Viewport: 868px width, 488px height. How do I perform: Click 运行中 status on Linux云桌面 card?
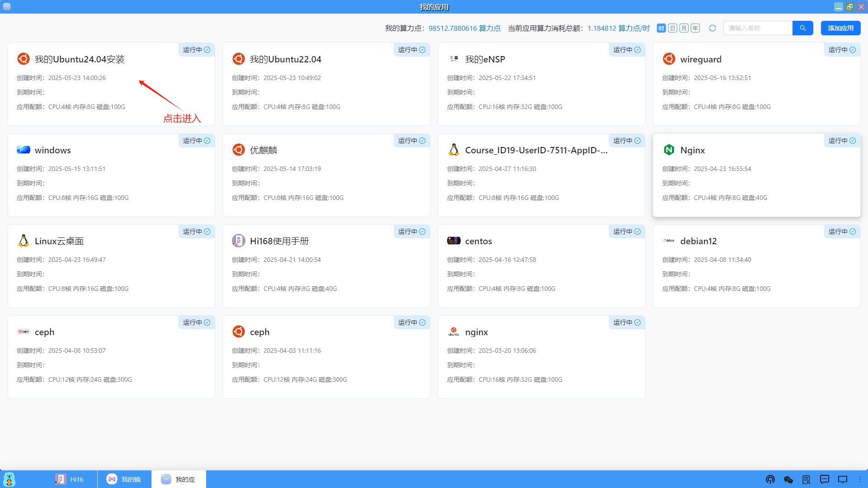(197, 232)
